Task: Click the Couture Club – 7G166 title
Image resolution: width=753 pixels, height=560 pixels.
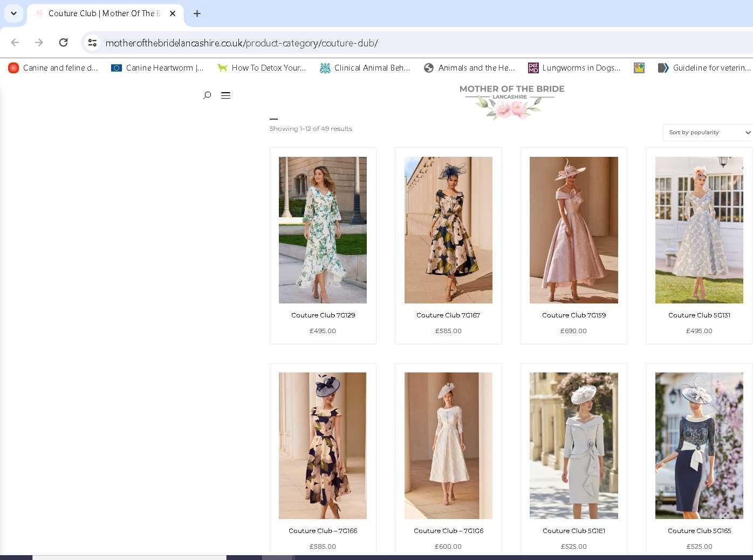Action: pyautogui.click(x=323, y=531)
